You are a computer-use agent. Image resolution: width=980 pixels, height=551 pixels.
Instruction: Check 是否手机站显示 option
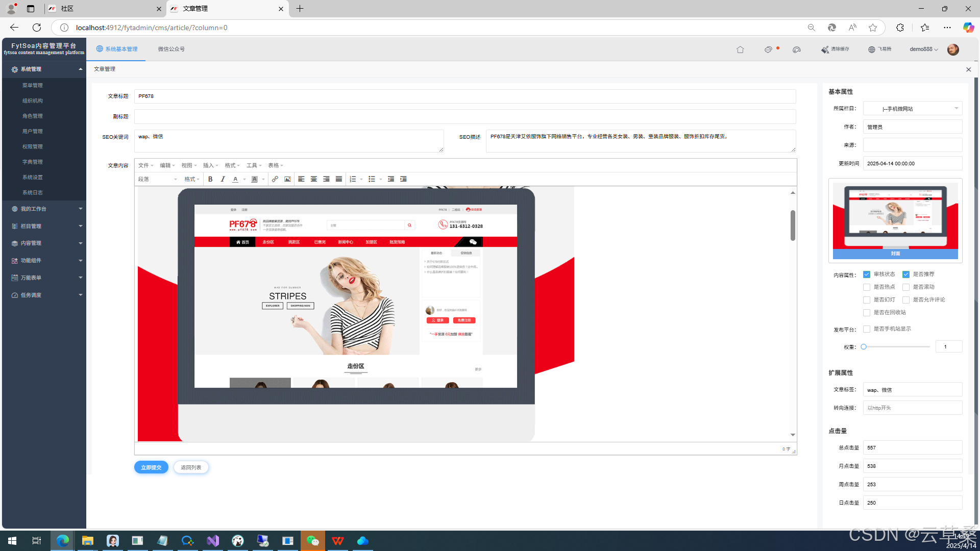867,329
